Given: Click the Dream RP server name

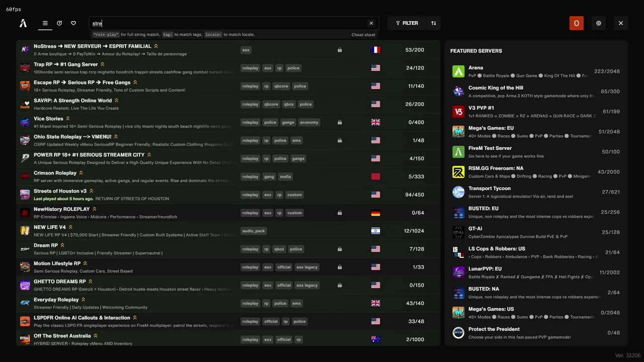Looking at the screenshot, I should pos(46,245).
